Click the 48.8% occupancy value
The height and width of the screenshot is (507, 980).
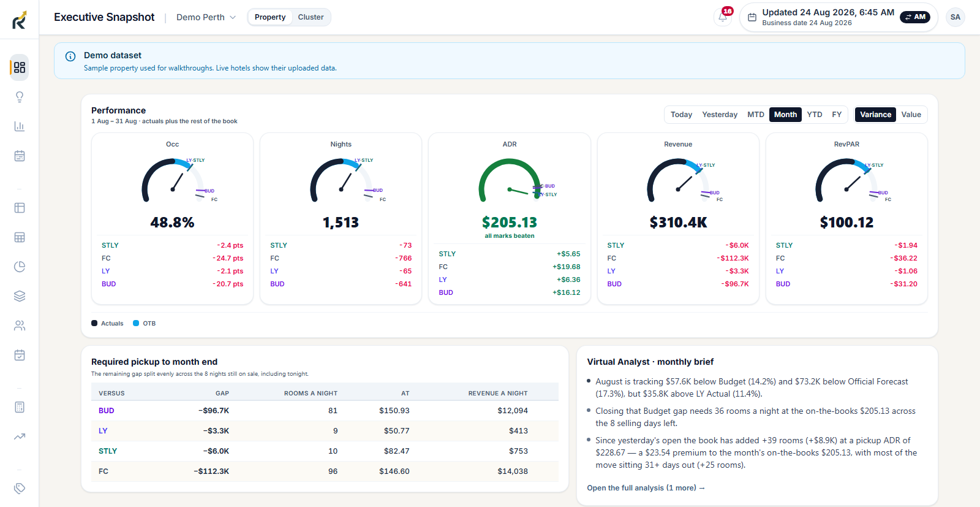[172, 223]
